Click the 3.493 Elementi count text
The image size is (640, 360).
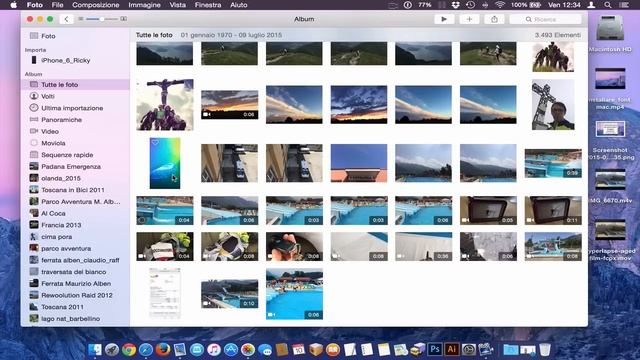558,35
